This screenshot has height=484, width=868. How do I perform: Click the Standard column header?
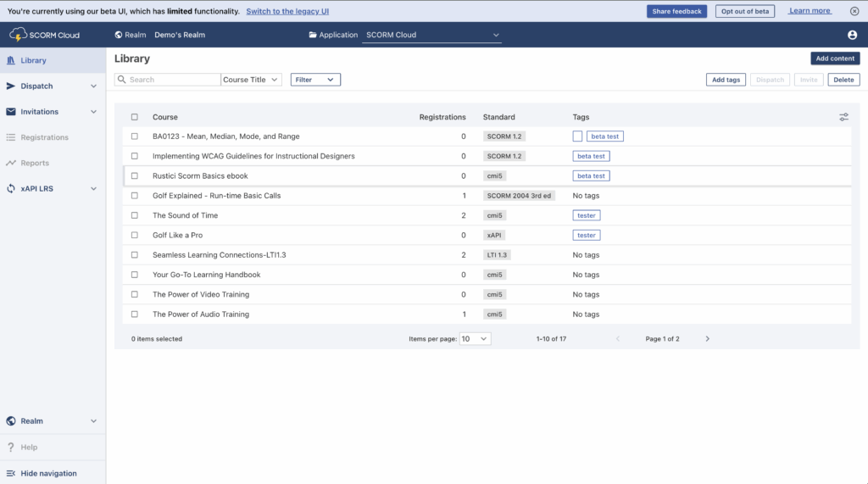(498, 117)
